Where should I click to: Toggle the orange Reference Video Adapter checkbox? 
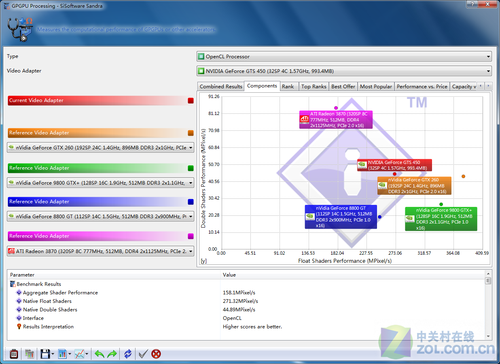(191, 133)
